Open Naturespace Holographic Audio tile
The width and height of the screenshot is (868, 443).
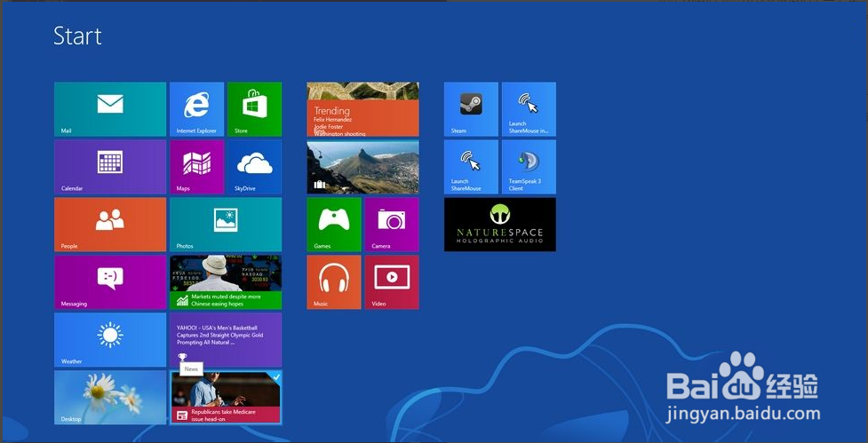coord(500,225)
